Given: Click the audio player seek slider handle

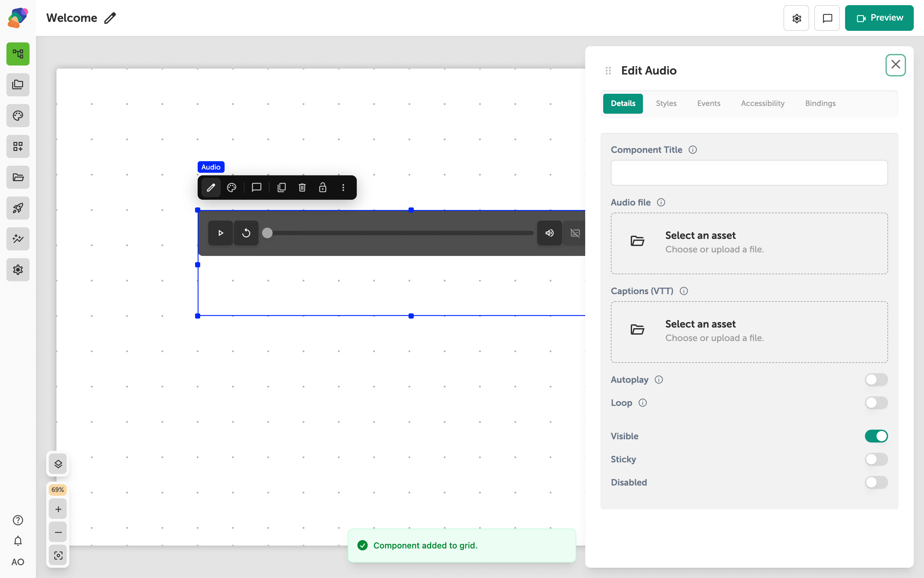Looking at the screenshot, I should 267,233.
